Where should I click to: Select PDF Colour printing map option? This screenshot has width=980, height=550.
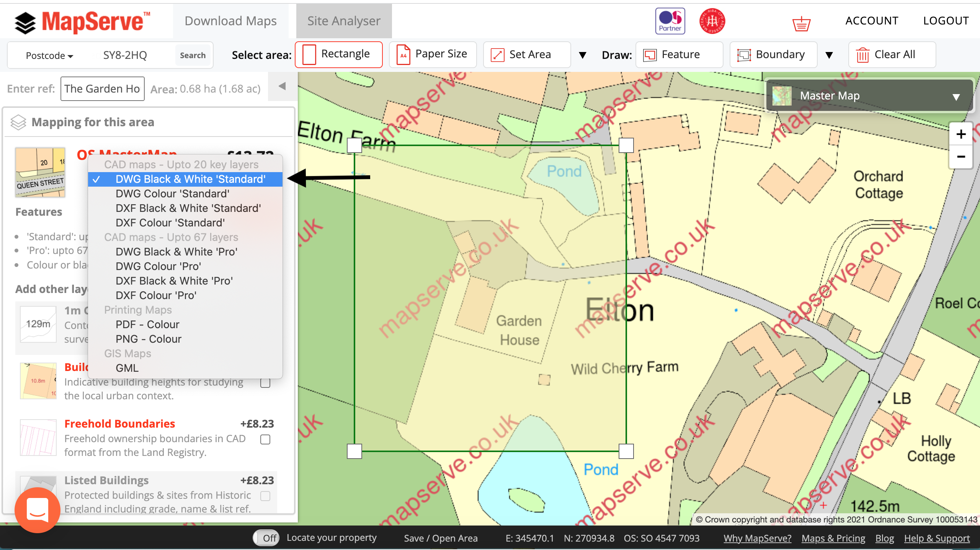[x=147, y=324]
